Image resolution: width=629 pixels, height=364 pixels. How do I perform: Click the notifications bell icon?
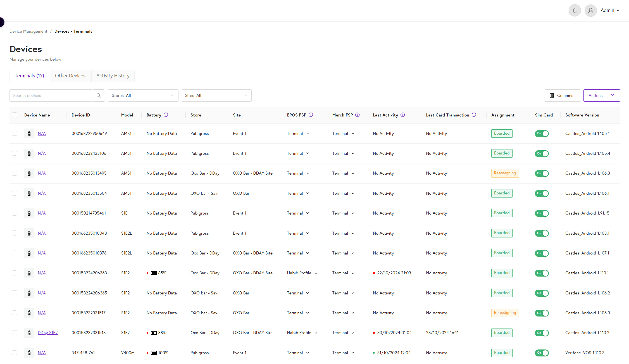575,11
